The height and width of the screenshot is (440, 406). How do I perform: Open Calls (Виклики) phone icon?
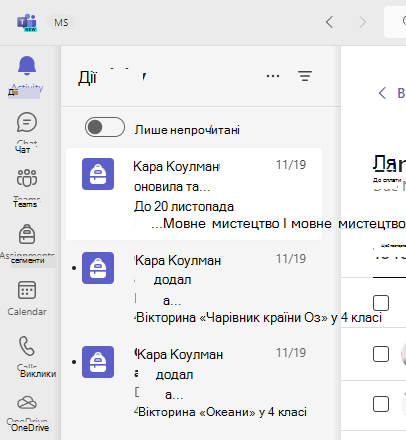click(x=27, y=346)
